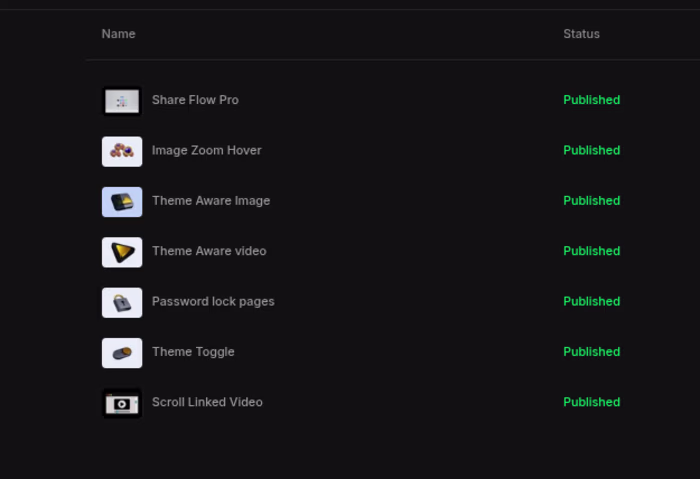Select the Theme Aware Image thumbnail icon
Viewport: 700px width, 479px height.
click(x=122, y=201)
